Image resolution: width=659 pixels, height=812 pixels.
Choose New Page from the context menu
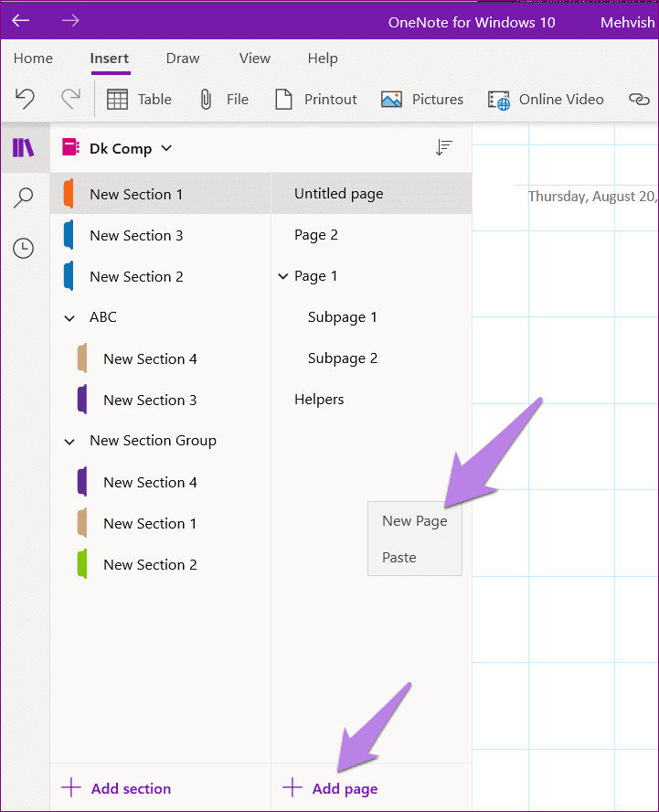coord(415,521)
